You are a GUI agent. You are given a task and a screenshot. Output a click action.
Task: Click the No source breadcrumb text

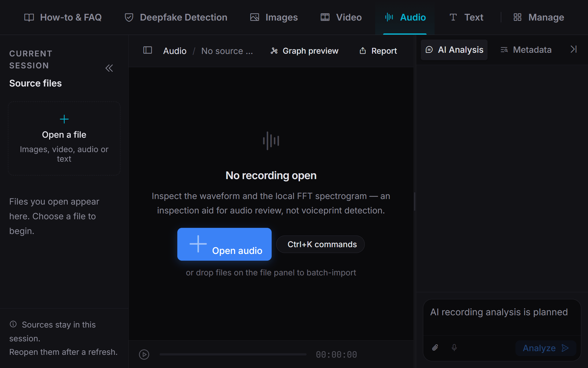point(227,51)
